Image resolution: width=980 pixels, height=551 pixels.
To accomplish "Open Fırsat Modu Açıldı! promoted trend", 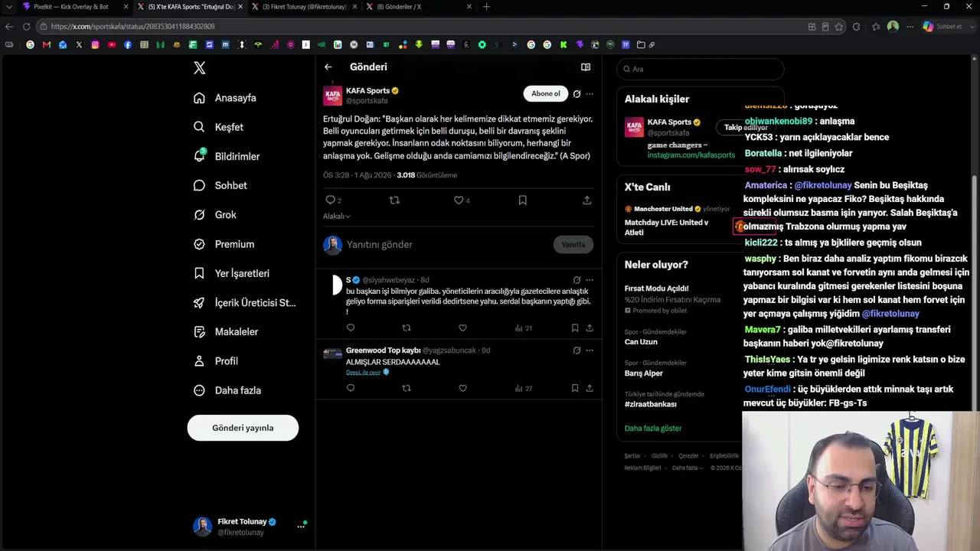I will click(657, 289).
